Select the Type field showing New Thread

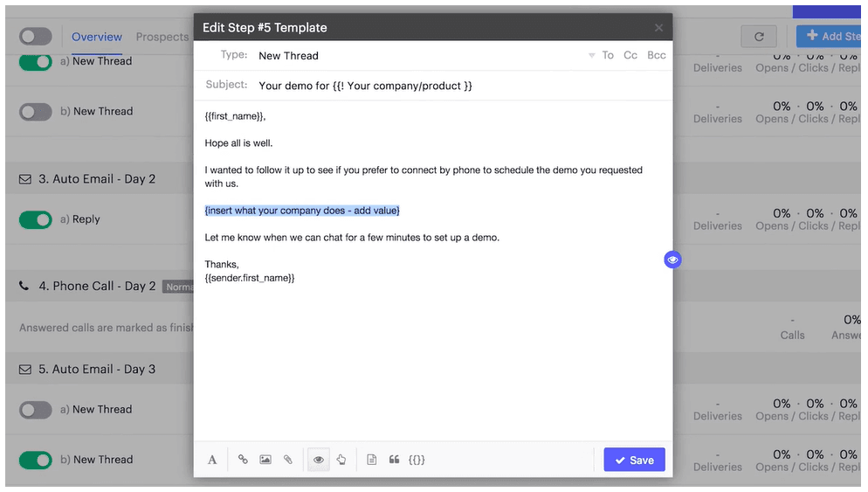(x=288, y=56)
